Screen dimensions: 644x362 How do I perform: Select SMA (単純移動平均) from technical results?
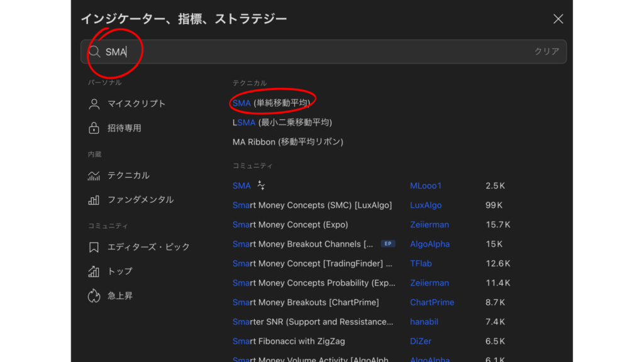[271, 103]
